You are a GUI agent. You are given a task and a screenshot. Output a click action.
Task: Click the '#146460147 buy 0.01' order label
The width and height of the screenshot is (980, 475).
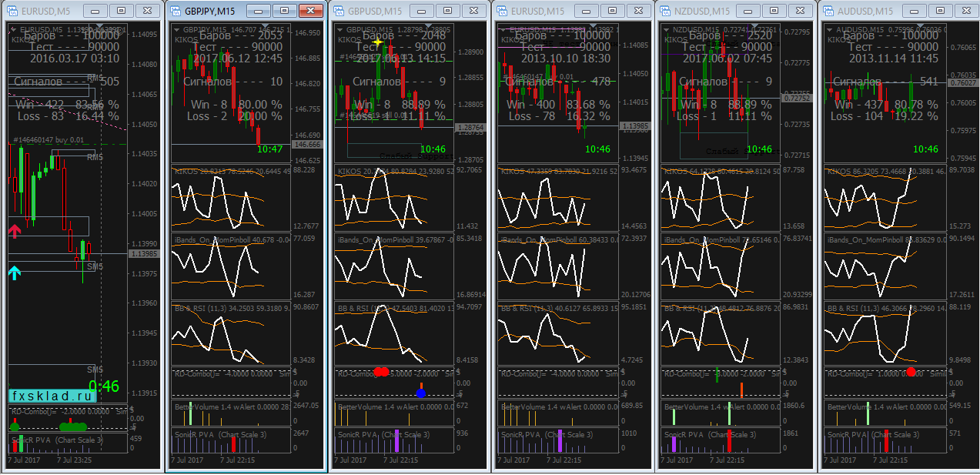click(48, 139)
